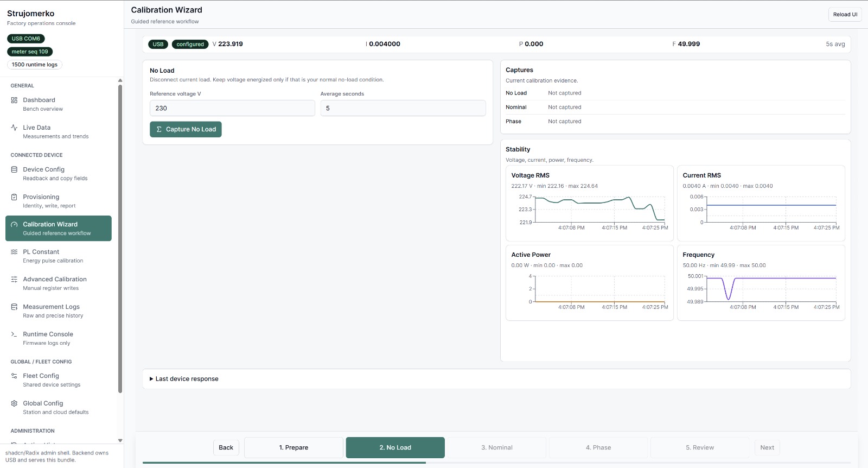868x468 pixels.
Task: Click the USB COM6 connection badge
Action: tap(26, 39)
